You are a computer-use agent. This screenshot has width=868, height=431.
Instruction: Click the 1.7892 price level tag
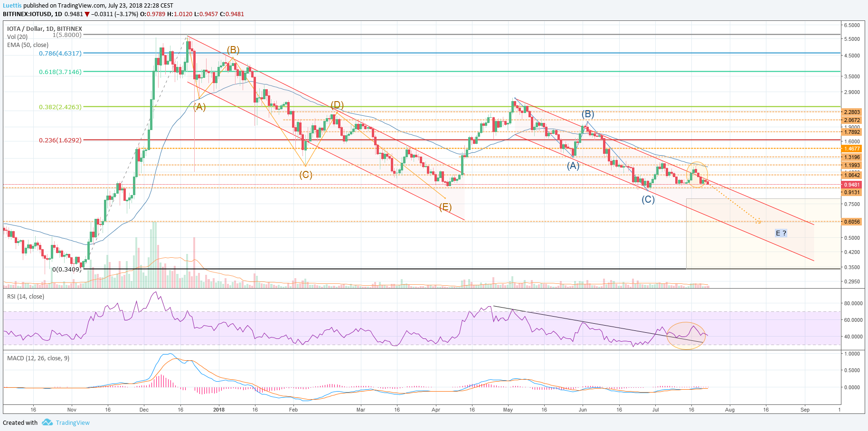click(x=852, y=132)
